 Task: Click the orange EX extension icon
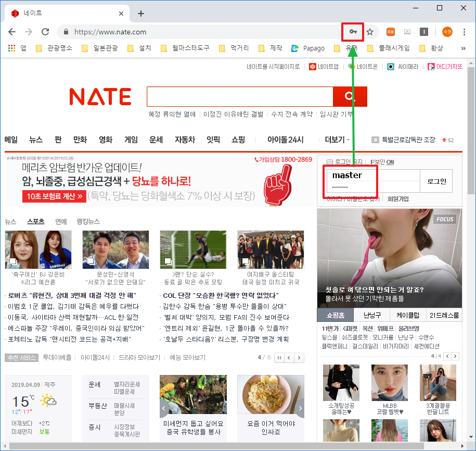click(390, 32)
